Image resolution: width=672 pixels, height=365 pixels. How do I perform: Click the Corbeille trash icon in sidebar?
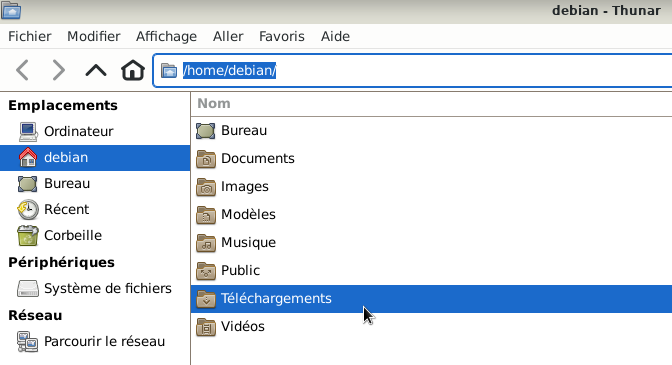[x=28, y=236]
